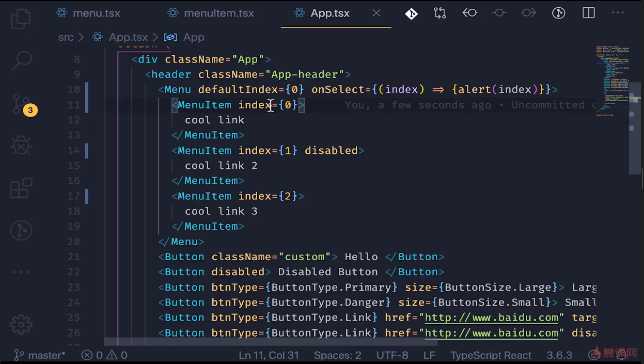
Task: Select TypeScript React language mode in status bar
Action: coord(491,355)
